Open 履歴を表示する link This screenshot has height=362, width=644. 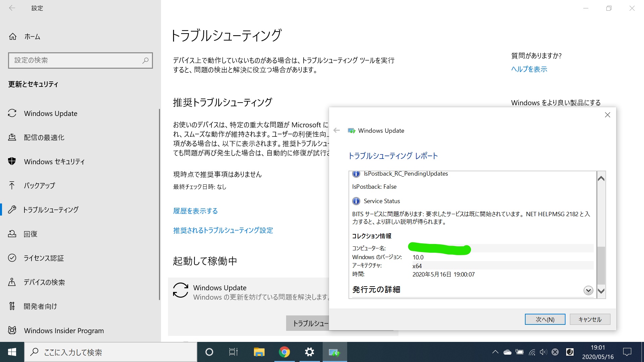pos(195,211)
